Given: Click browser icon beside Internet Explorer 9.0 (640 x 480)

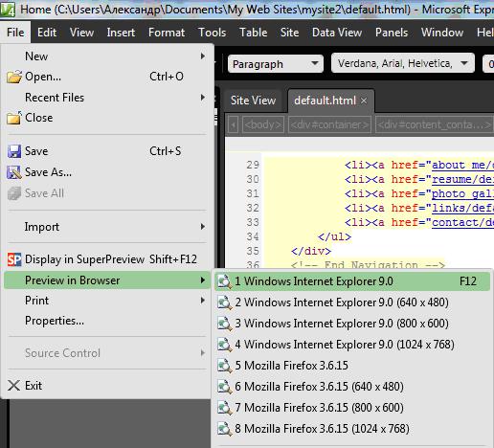Looking at the screenshot, I should pos(225,302).
